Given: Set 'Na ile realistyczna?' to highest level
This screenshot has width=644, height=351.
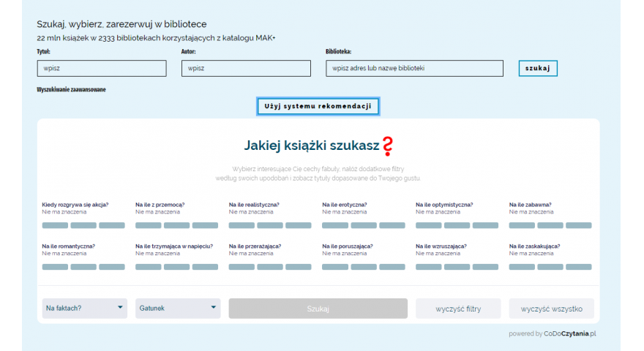Looking at the screenshot, I should point(299,225).
